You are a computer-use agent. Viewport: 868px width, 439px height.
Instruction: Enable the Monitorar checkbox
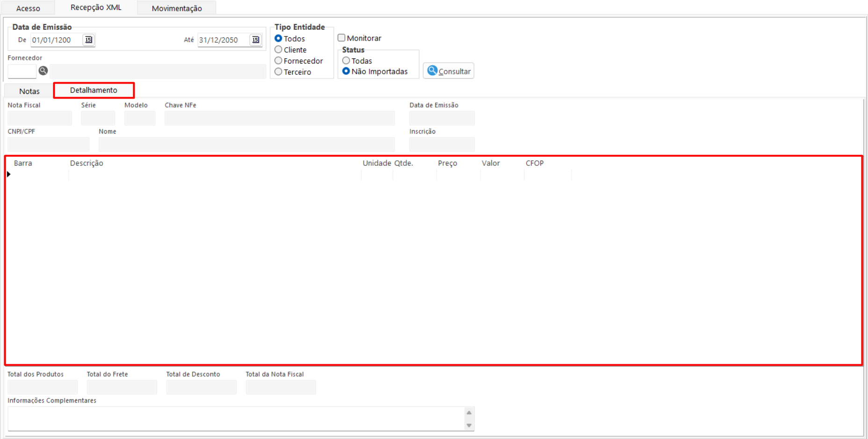pyautogui.click(x=342, y=38)
